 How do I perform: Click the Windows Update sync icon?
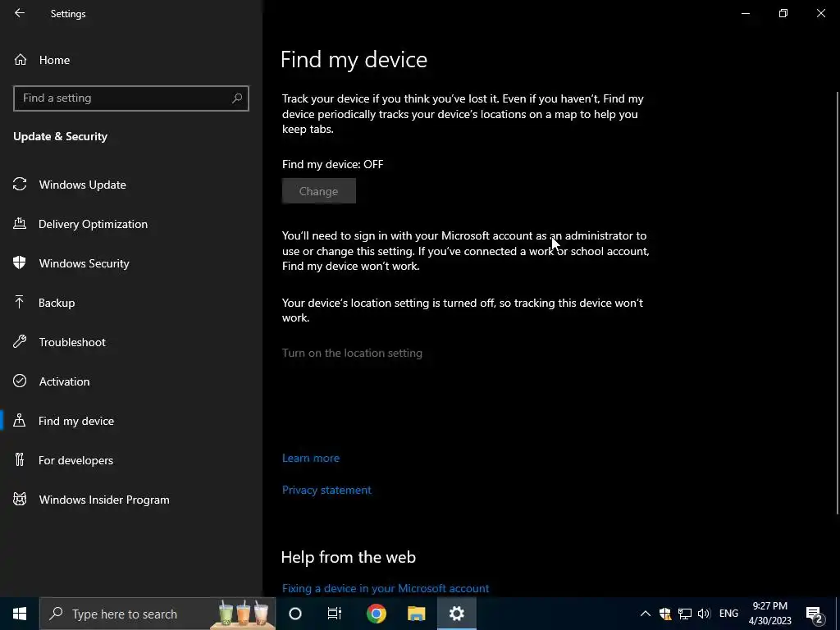[x=20, y=185]
